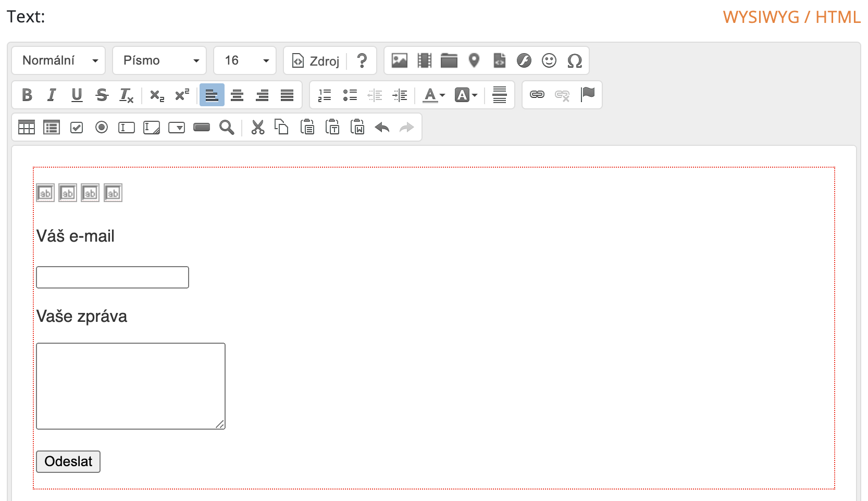
Task: Click the Google Maps pin icon
Action: tap(474, 60)
